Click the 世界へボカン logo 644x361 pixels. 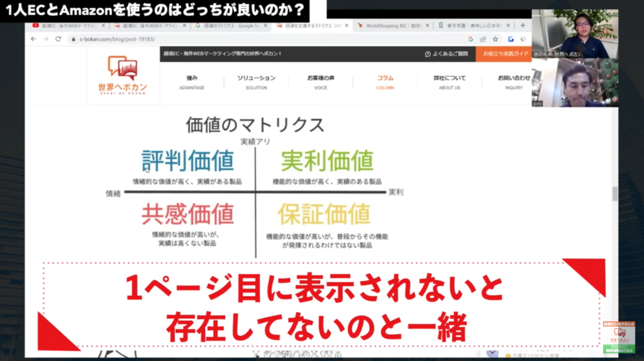[123, 75]
